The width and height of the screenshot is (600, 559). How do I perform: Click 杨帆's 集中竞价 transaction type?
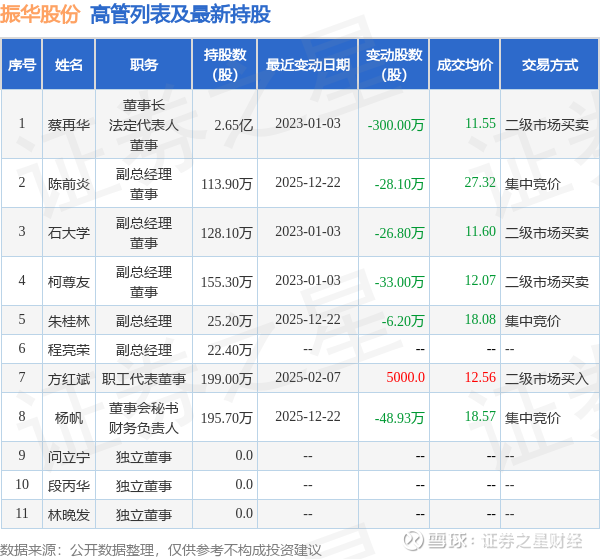click(533, 417)
